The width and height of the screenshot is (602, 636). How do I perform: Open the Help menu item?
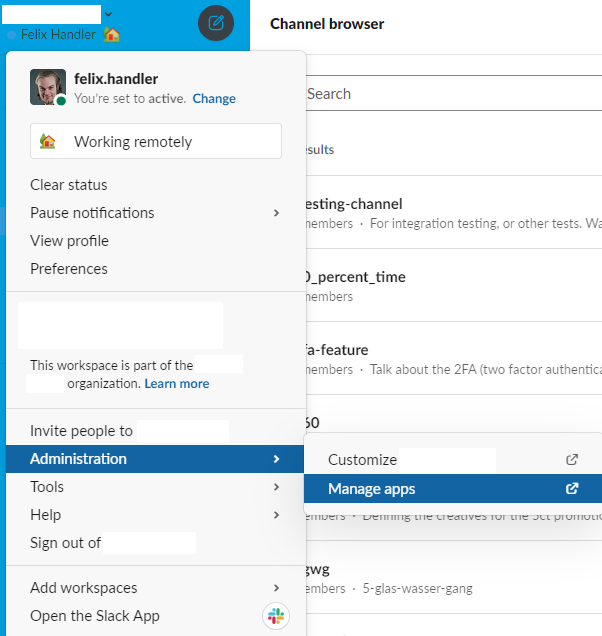pyautogui.click(x=155, y=515)
